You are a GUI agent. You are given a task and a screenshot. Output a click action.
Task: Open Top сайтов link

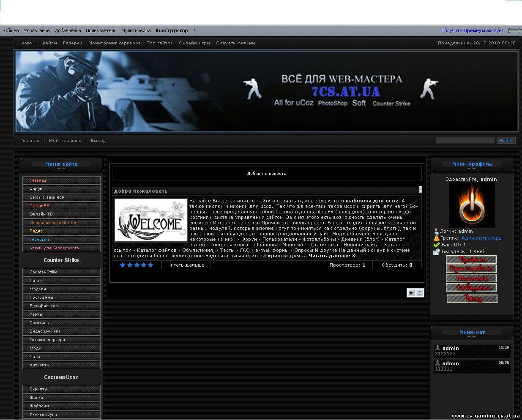[160, 43]
